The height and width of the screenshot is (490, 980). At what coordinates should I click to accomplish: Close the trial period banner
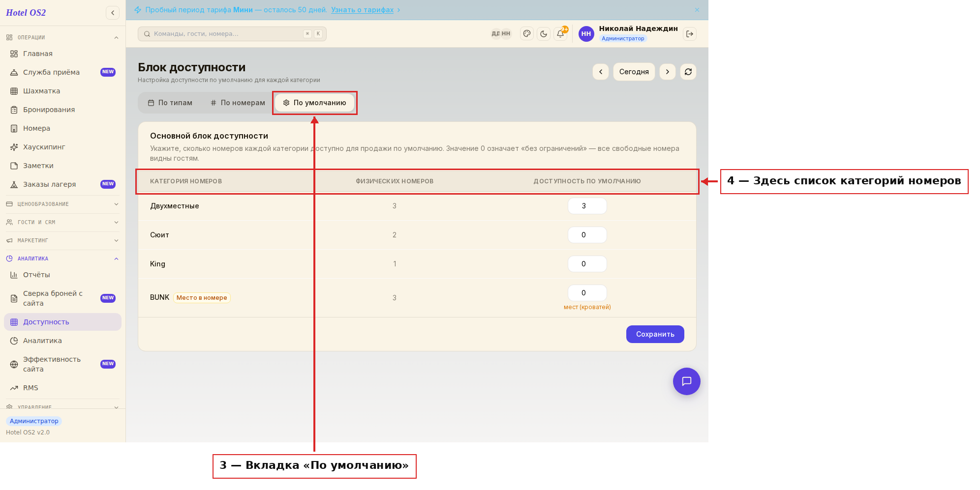(697, 10)
